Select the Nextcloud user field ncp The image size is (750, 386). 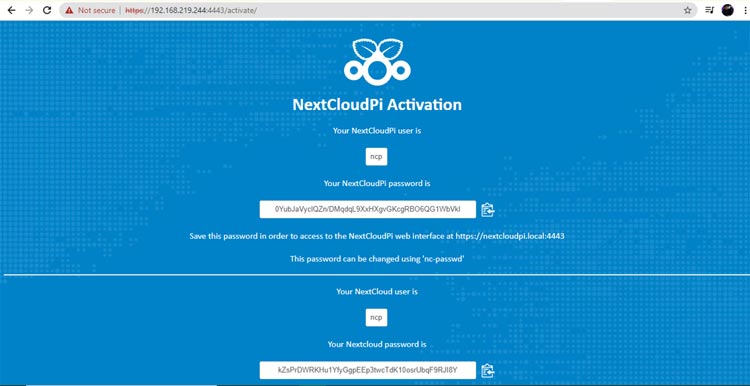[376, 318]
